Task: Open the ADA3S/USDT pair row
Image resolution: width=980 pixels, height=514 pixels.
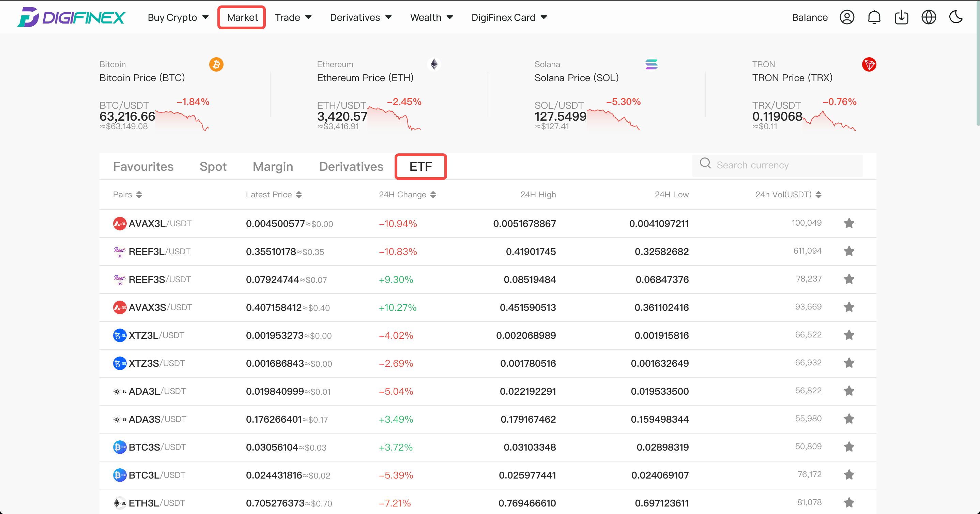Action: coord(488,419)
